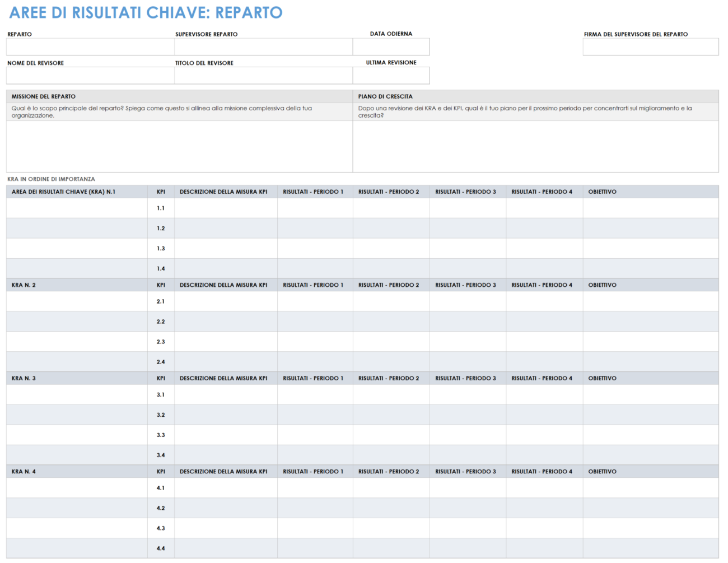This screenshot has width=728, height=563.
Task: Click the description cell of KPI row 1.1
Action: pos(226,208)
